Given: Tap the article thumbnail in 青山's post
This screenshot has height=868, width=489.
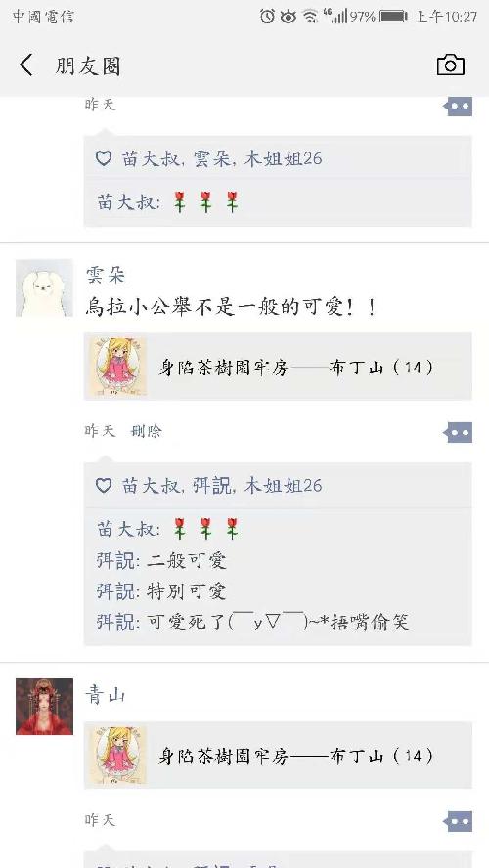Looking at the screenshot, I should click(x=118, y=755).
